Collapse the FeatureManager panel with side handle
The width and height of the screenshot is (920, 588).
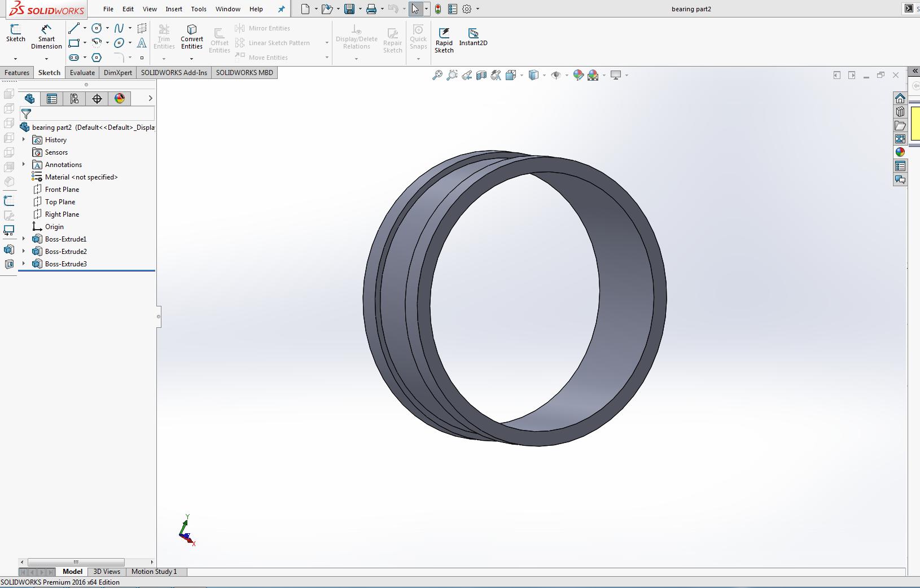(x=159, y=317)
